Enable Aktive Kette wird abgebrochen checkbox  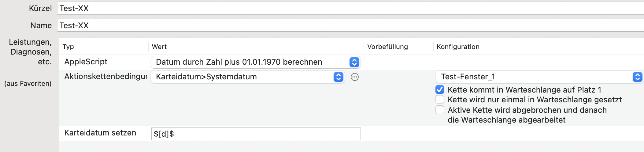(440, 110)
